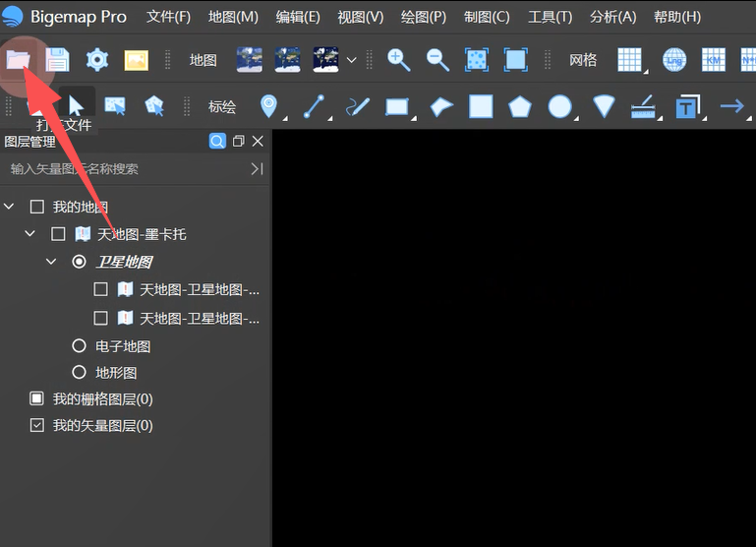This screenshot has width=756, height=547.
Task: Select the 地形图 radio button
Action: (x=79, y=373)
